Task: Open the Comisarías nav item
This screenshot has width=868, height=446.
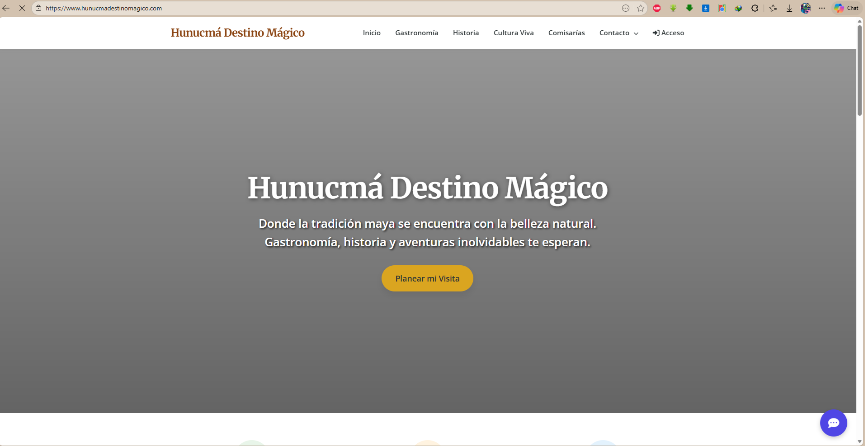Action: pyautogui.click(x=566, y=33)
